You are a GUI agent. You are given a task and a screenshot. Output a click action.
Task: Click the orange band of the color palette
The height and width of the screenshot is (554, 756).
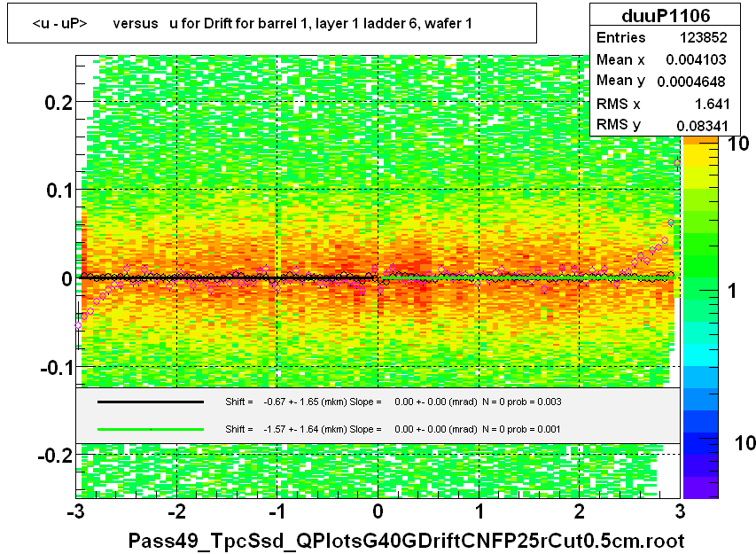click(700, 141)
